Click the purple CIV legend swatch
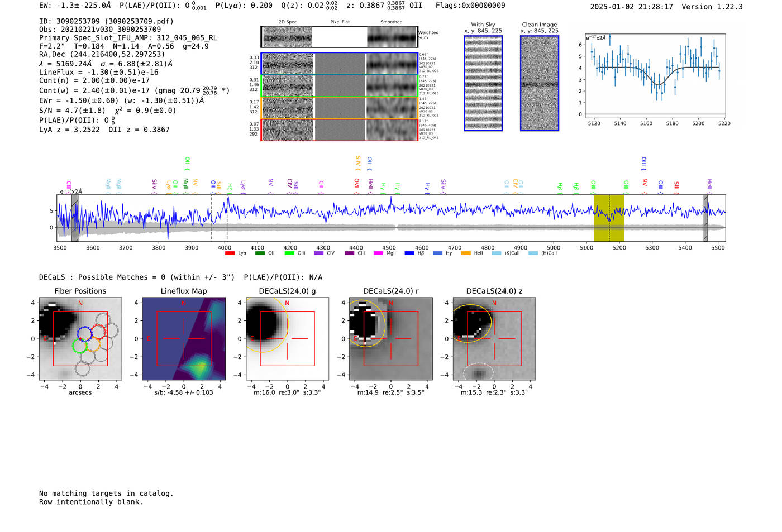 point(319,253)
